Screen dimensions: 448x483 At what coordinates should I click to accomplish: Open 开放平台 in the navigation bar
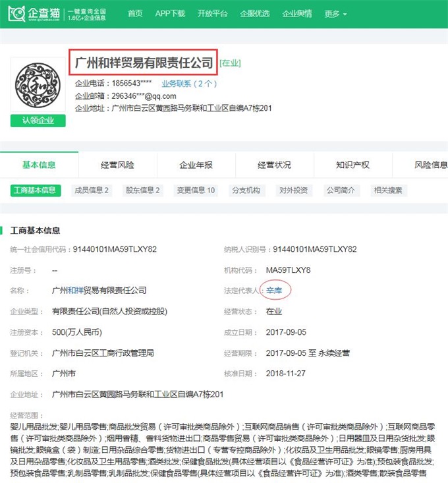(x=212, y=14)
